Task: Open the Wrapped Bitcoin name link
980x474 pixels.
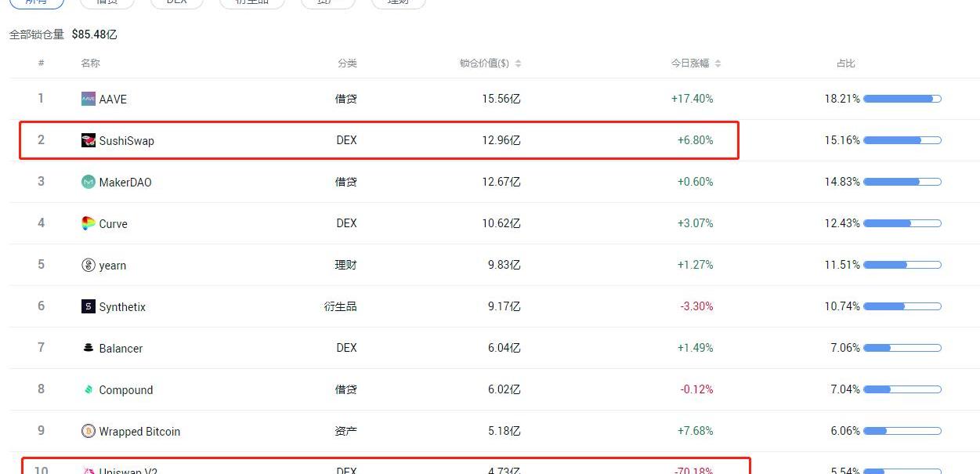Action: pos(139,432)
